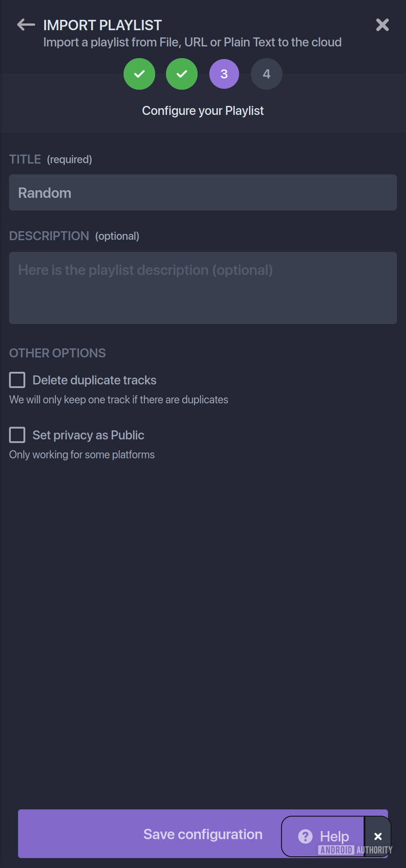Go back using the left arrow

pyautogui.click(x=26, y=25)
